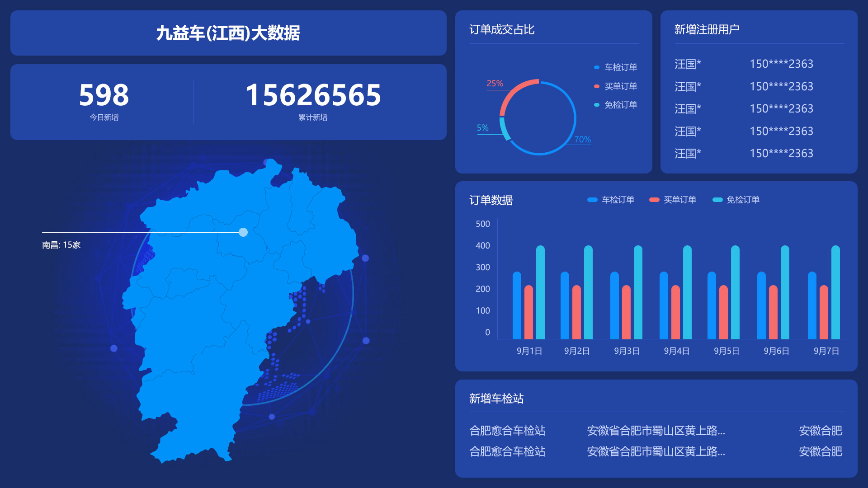The image size is (868, 488).
Task: Click the 南昌 marker dot on map
Action: (243, 232)
